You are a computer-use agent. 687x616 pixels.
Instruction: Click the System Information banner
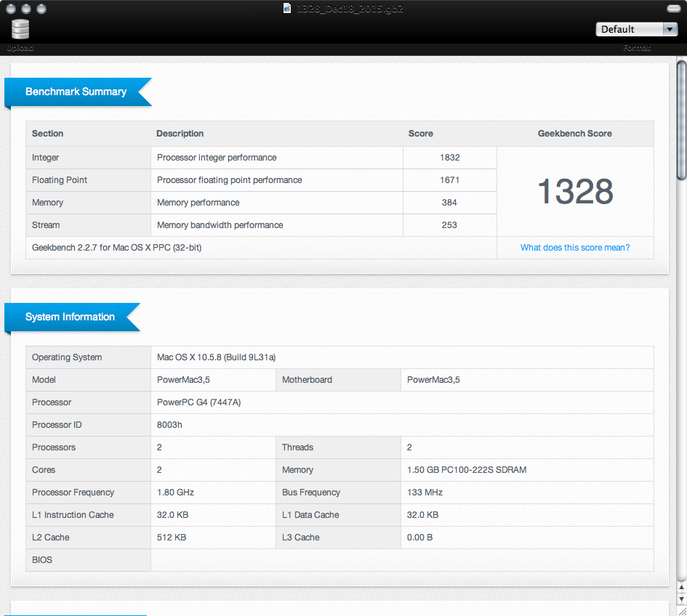(72, 317)
